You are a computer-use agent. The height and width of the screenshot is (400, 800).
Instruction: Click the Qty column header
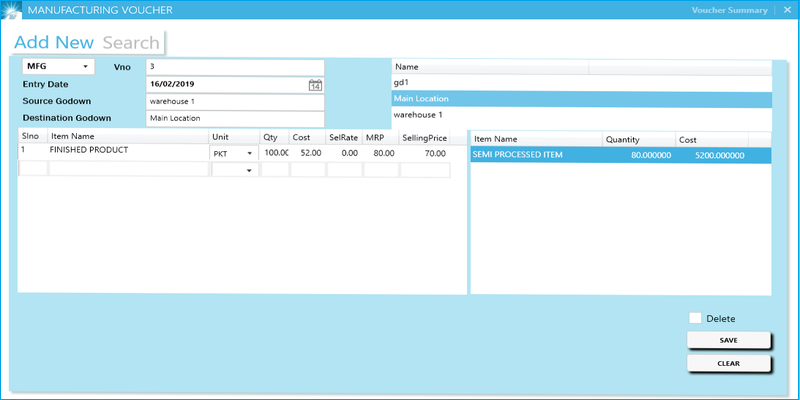274,137
